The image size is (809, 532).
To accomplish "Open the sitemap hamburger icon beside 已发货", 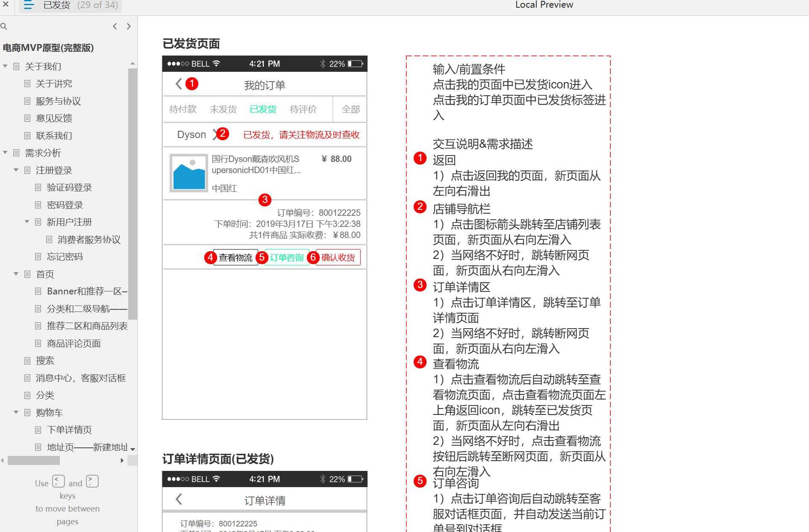I will pos(28,6).
